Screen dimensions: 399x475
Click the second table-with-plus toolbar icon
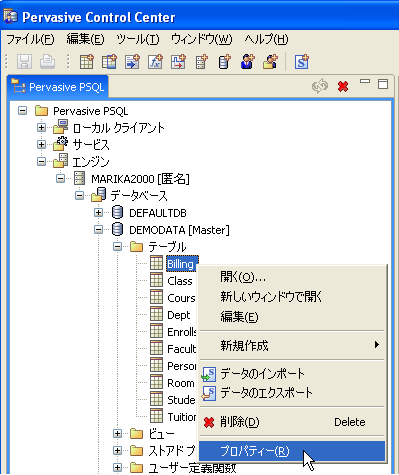tap(109, 62)
